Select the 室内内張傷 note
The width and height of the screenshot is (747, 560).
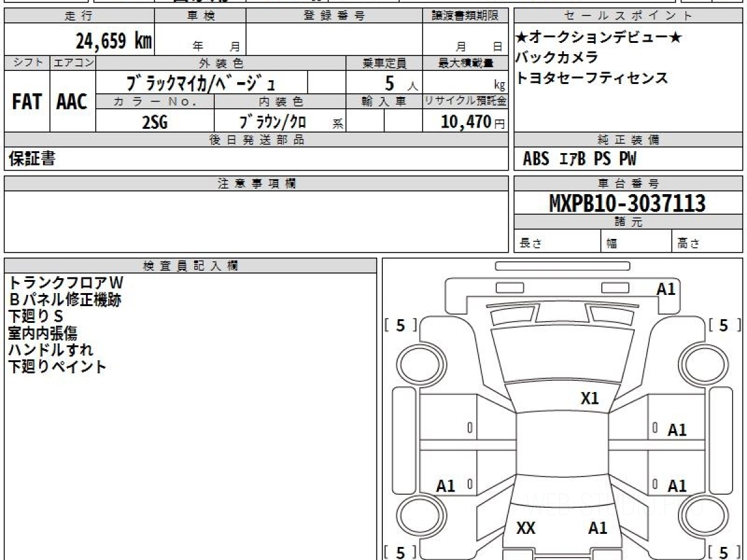(x=43, y=334)
